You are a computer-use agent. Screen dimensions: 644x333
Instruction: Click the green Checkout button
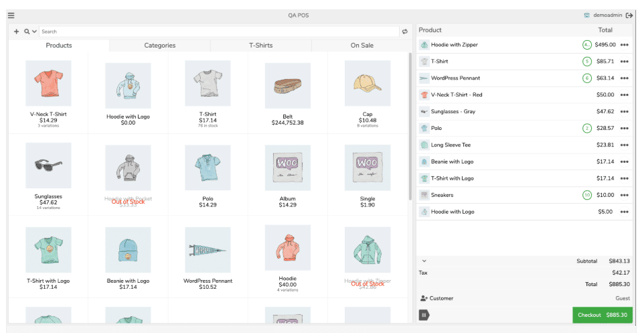click(602, 315)
